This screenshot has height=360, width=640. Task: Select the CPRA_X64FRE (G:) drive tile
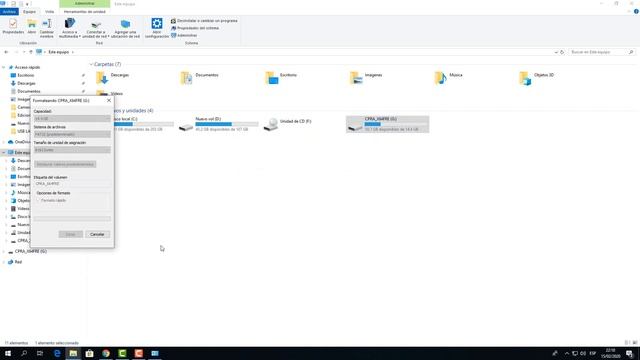(388, 124)
